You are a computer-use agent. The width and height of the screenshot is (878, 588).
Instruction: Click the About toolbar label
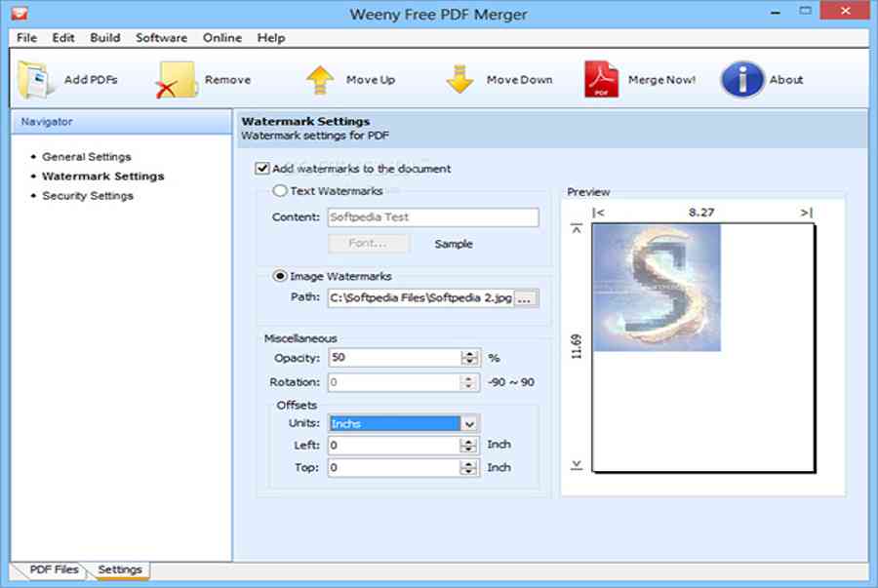pos(786,79)
